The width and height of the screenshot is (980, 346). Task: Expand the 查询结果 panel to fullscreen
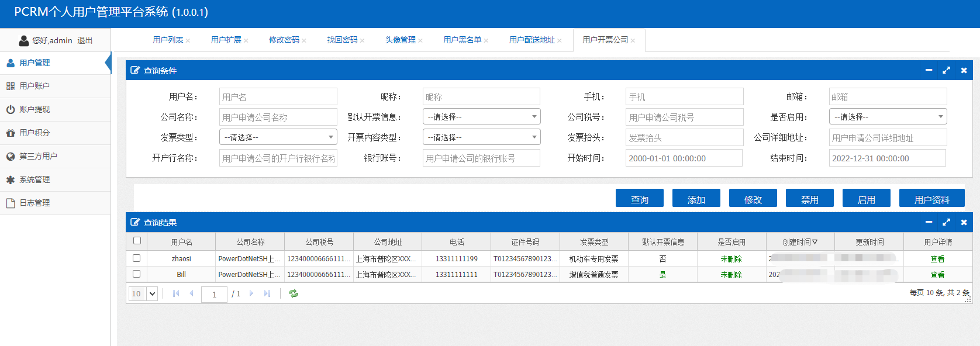(946, 222)
